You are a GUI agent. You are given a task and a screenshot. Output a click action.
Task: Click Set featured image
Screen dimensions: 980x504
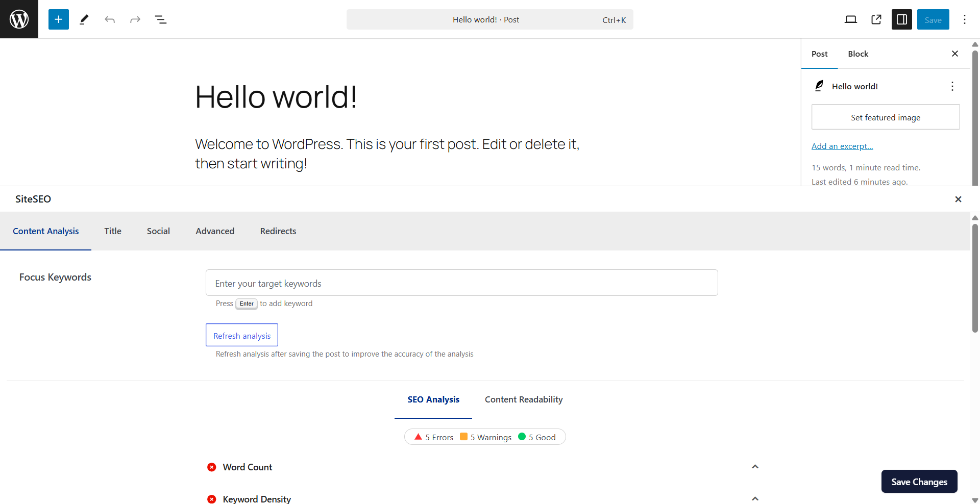886,117
